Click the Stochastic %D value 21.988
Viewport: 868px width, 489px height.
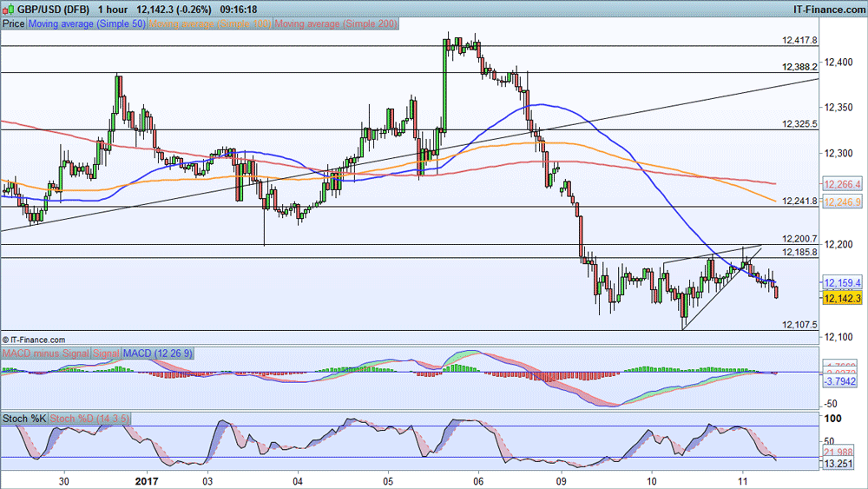click(x=839, y=453)
